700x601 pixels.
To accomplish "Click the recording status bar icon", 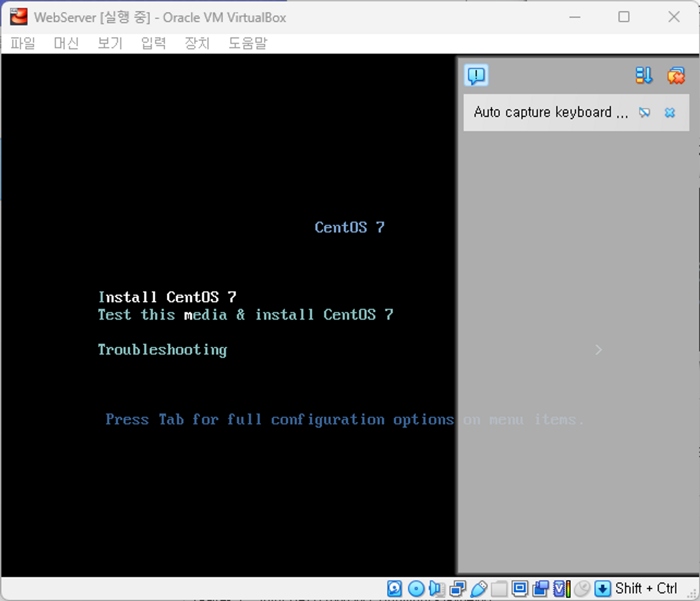I will [540, 588].
